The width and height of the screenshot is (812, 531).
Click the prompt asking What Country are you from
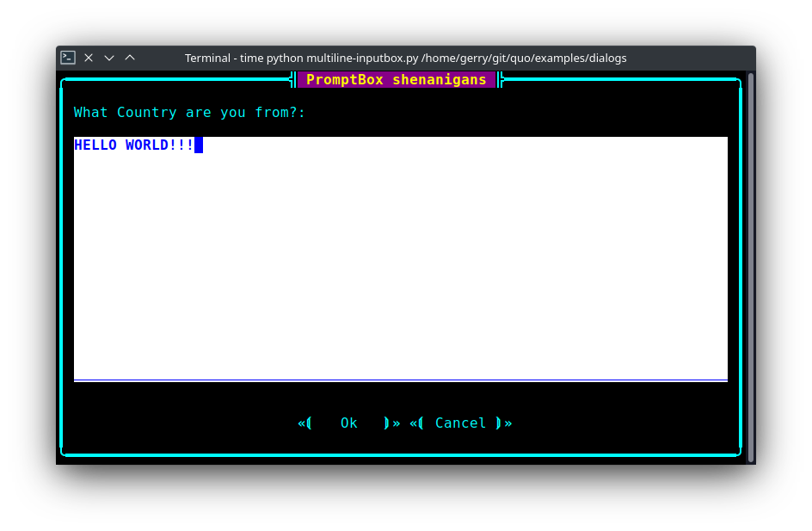[188, 112]
